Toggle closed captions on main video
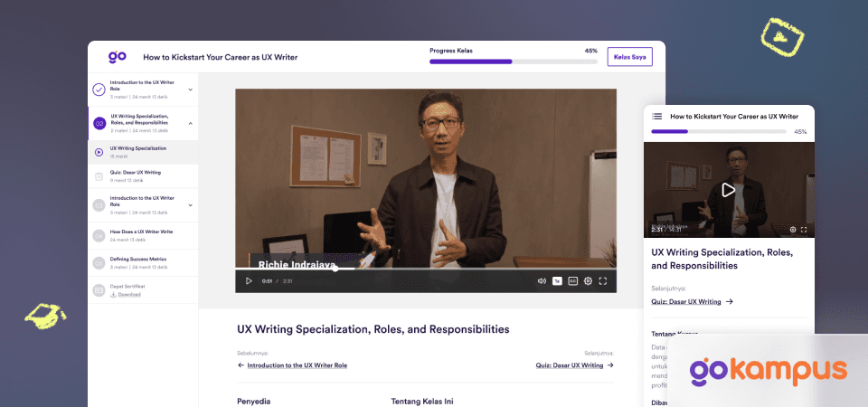868x407 pixels. coord(572,280)
